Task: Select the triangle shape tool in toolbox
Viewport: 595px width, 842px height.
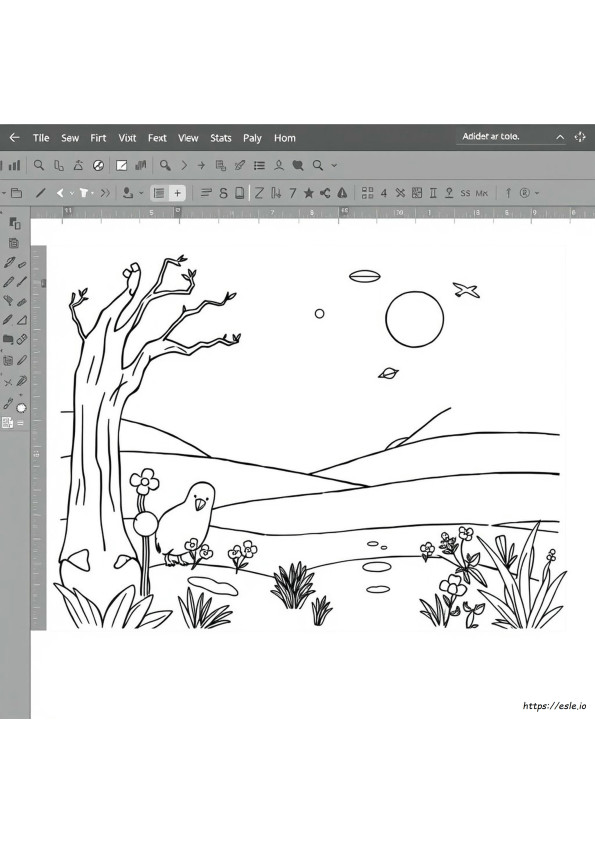Action: (21, 321)
